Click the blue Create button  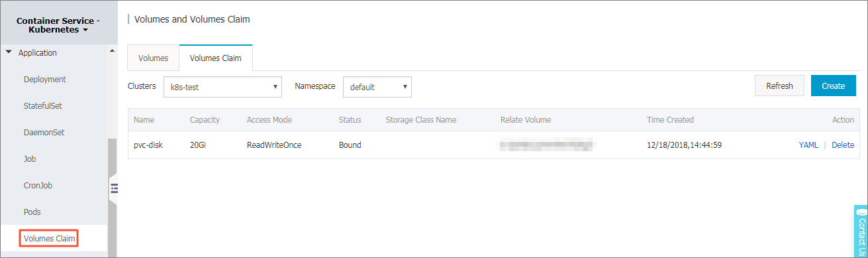click(x=833, y=86)
